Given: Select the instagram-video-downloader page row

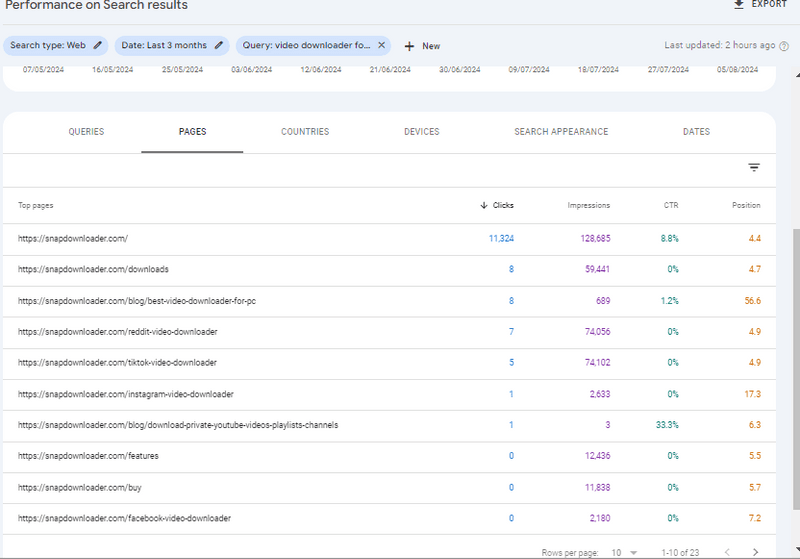Looking at the screenshot, I should click(x=389, y=394).
